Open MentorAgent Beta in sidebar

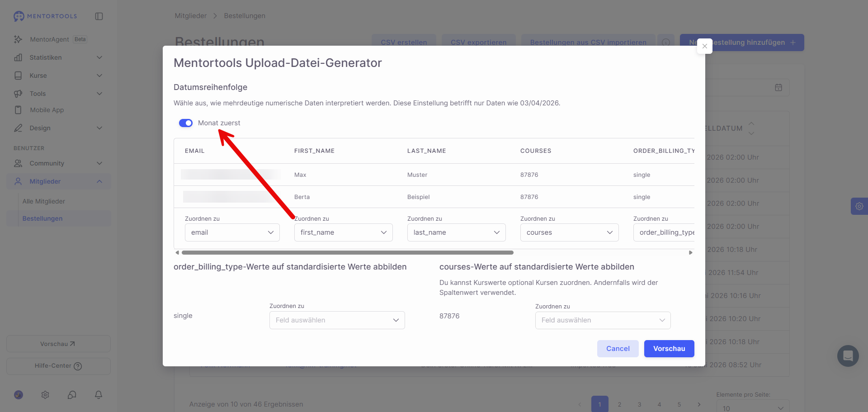point(58,39)
